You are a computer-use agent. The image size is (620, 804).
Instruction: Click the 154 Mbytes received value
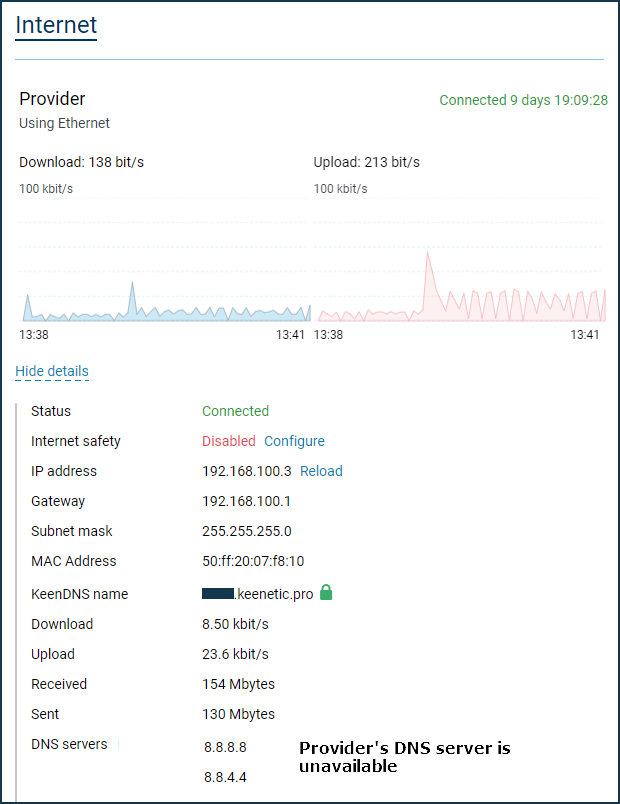click(238, 684)
